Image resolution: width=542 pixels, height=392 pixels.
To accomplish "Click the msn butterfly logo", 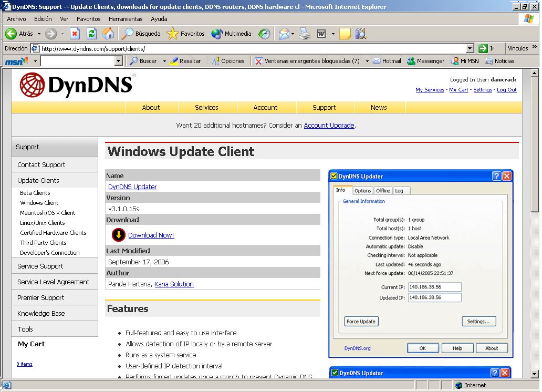I will (x=16, y=61).
